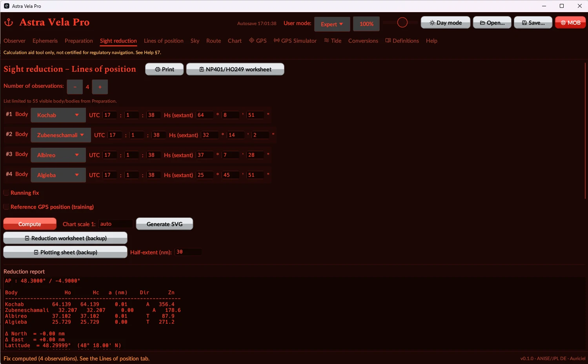Go to the Observer tab
The image size is (588, 364).
15,41
